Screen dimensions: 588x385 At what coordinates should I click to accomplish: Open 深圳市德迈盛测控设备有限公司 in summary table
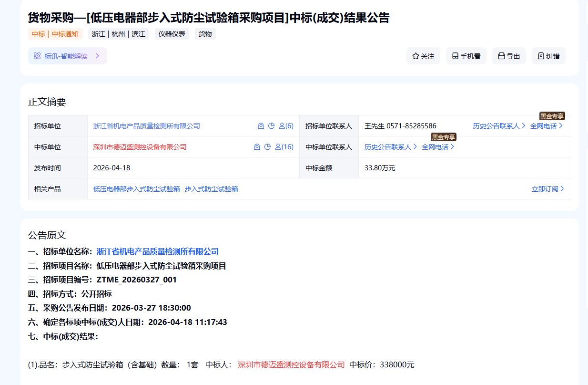point(140,147)
